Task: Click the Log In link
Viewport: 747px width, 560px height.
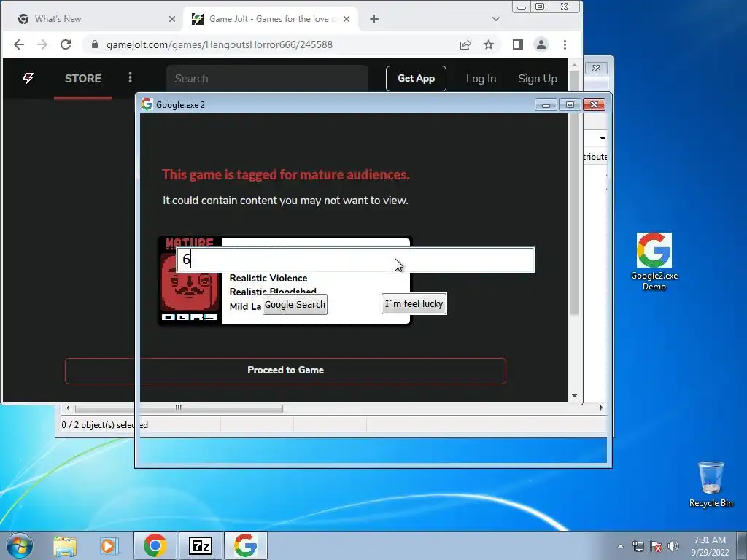Action: (x=481, y=79)
